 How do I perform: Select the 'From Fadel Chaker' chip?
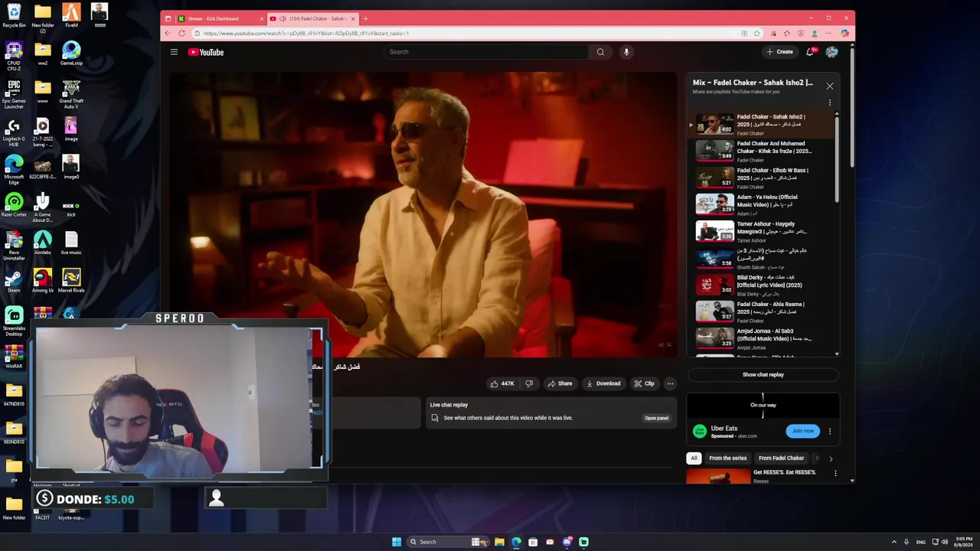[781, 458]
